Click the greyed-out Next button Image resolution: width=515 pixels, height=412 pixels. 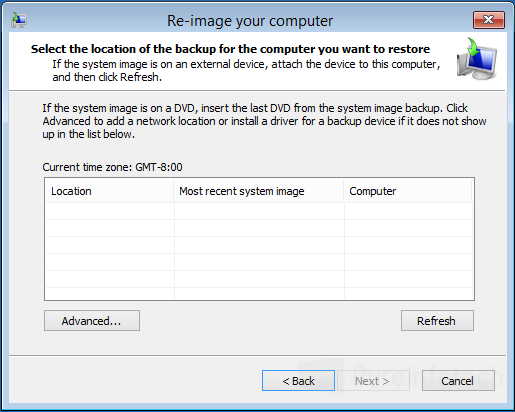click(x=373, y=381)
